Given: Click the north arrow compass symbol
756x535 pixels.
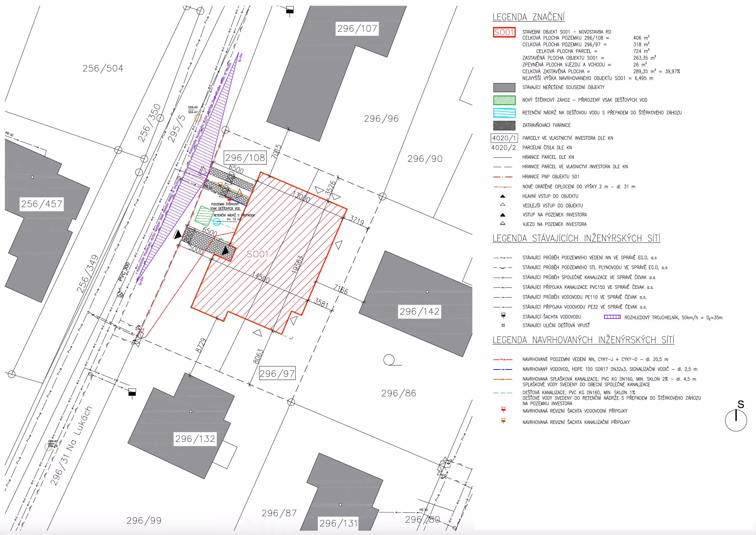Looking at the screenshot, I should click(x=736, y=420).
